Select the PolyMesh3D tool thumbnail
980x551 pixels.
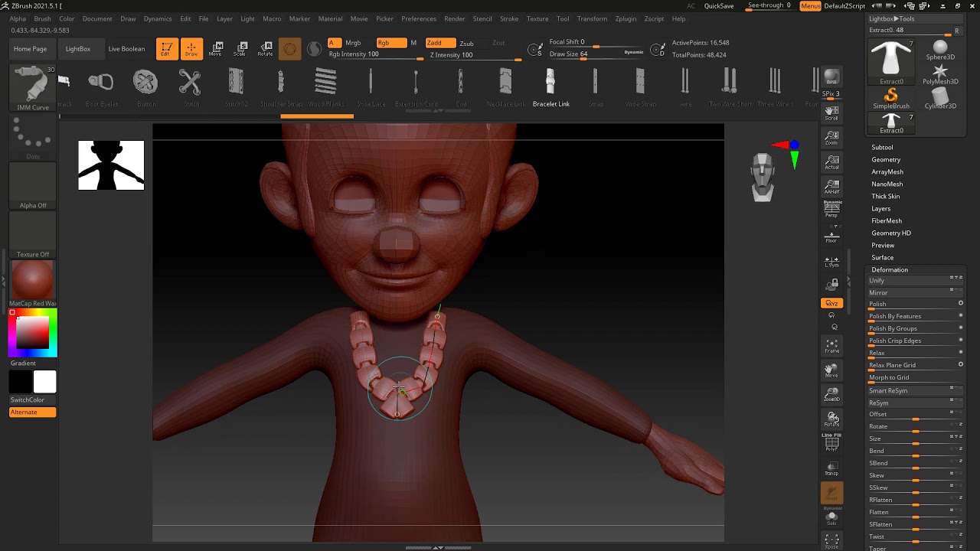point(940,73)
